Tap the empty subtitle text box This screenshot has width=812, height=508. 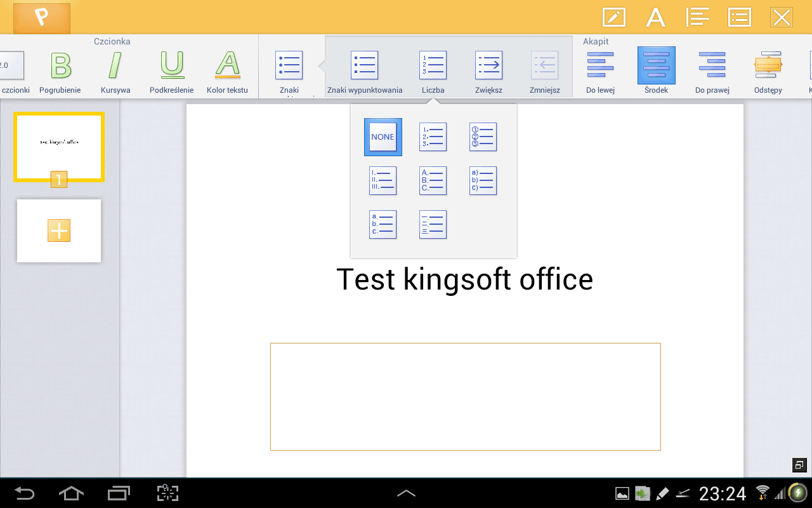click(466, 397)
